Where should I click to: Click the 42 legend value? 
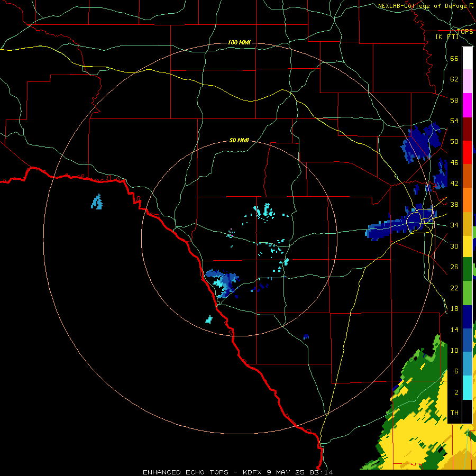454,183
